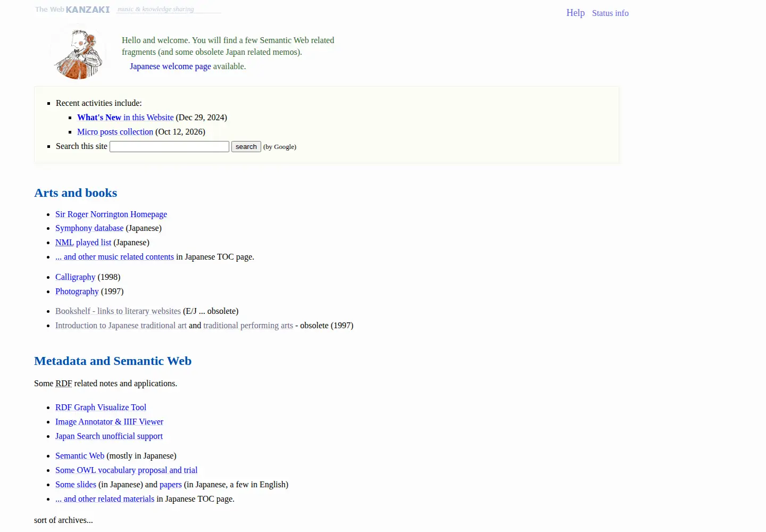Screen dimensions: 766x532
Task: Open the Help link
Action: (x=576, y=13)
